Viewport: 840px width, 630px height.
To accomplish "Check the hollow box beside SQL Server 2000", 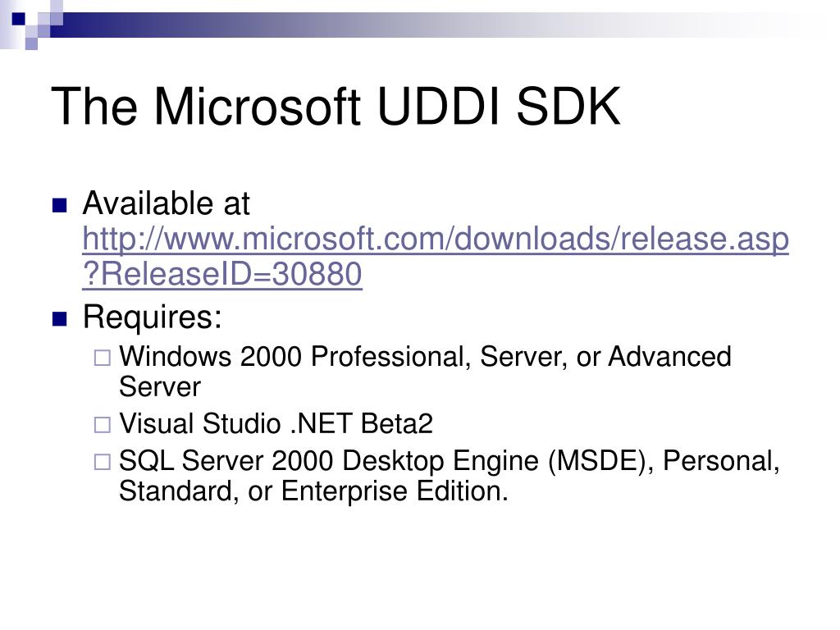I will click(103, 462).
